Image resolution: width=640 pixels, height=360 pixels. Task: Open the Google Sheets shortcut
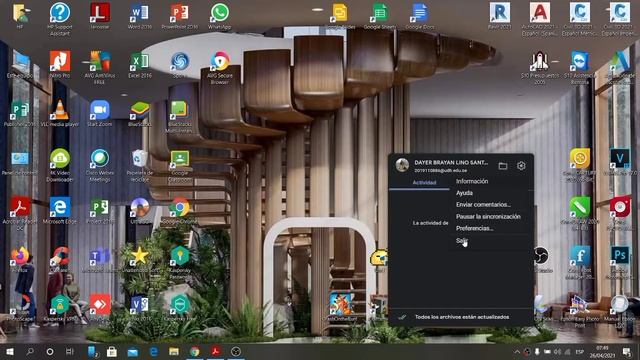(380, 16)
